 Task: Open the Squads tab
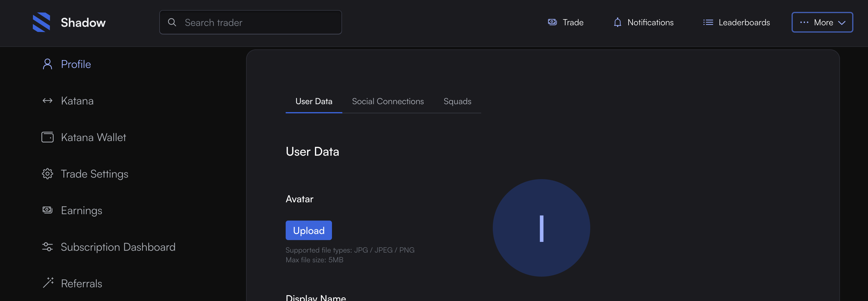(457, 101)
